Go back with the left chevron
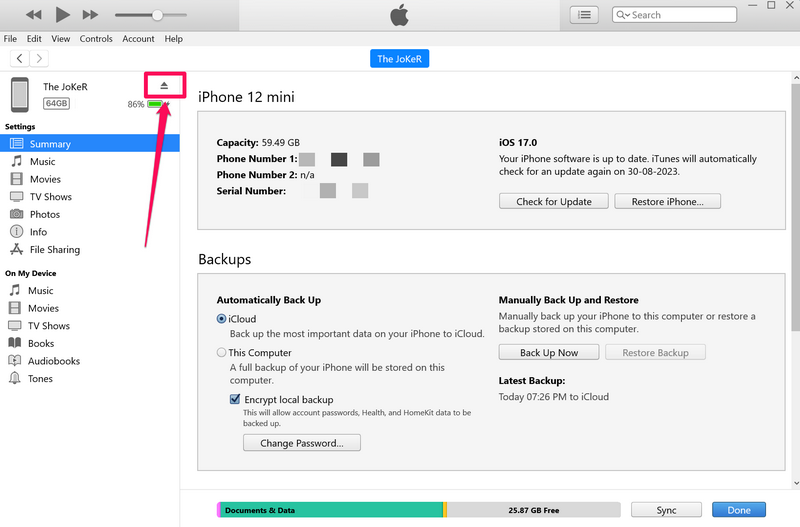 pos(19,58)
